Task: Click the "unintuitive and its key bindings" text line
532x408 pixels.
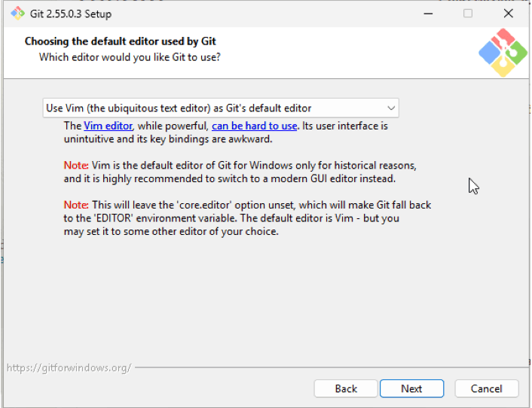Action: click(168, 139)
